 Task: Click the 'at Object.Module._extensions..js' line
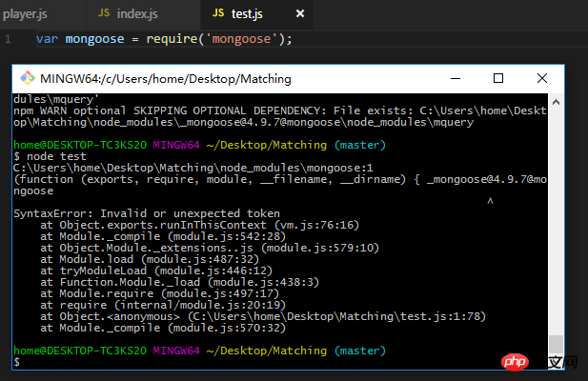(210, 248)
